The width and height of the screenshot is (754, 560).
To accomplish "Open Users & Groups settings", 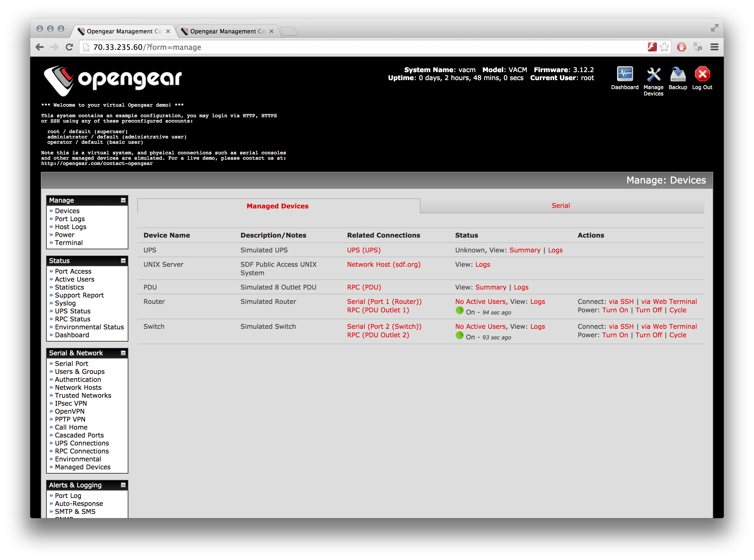I will pos(80,371).
